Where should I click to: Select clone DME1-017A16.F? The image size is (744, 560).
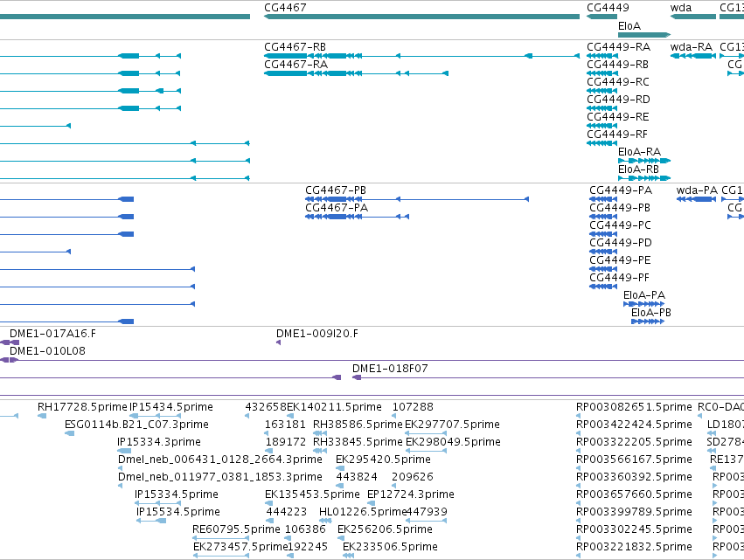tap(10, 342)
